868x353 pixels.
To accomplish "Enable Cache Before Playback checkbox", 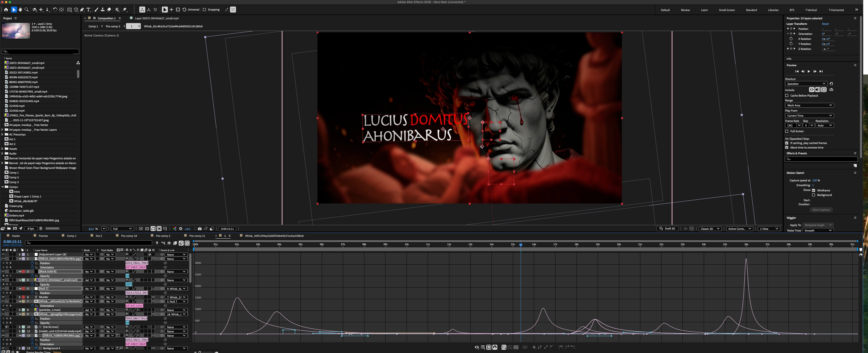I will 787,96.
